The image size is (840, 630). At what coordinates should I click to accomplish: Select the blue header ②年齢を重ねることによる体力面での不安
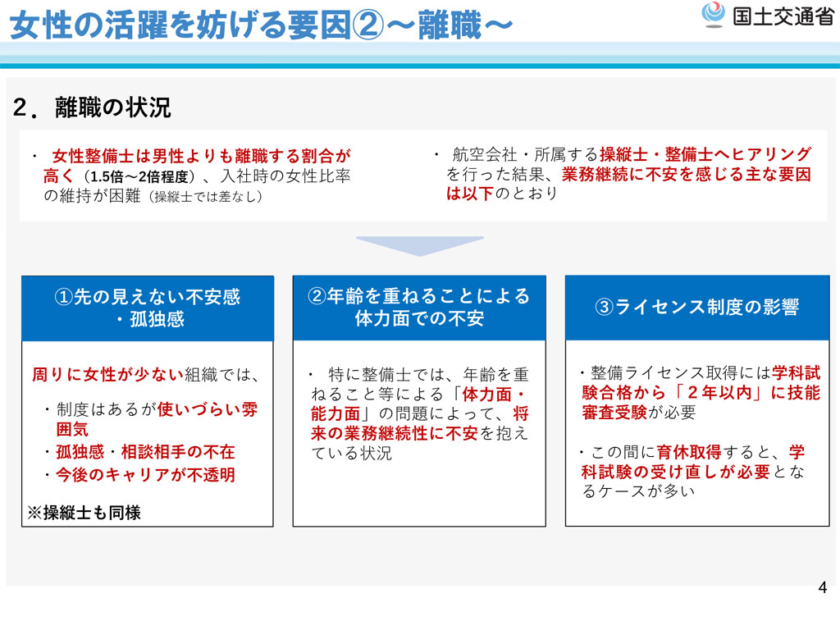419,308
